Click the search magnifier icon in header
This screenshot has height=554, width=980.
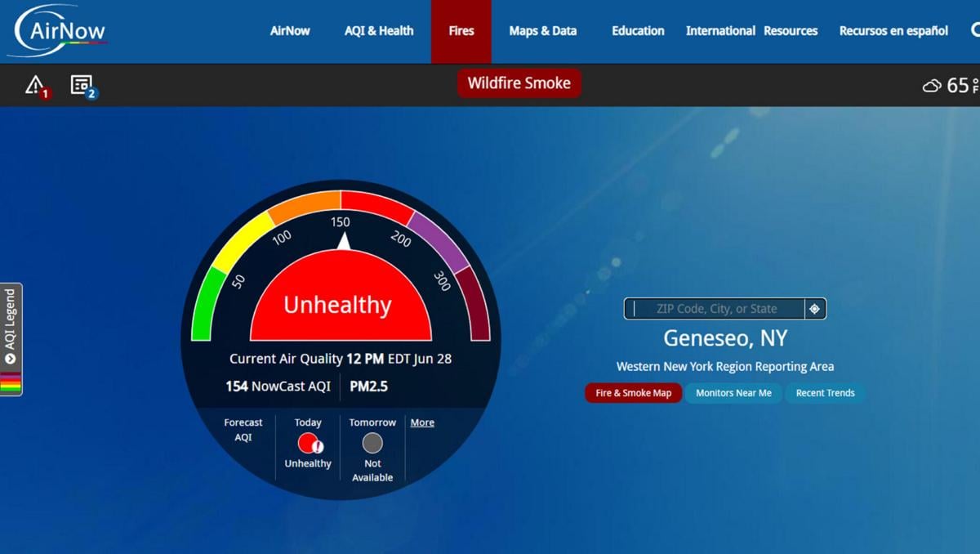pyautogui.click(x=975, y=30)
